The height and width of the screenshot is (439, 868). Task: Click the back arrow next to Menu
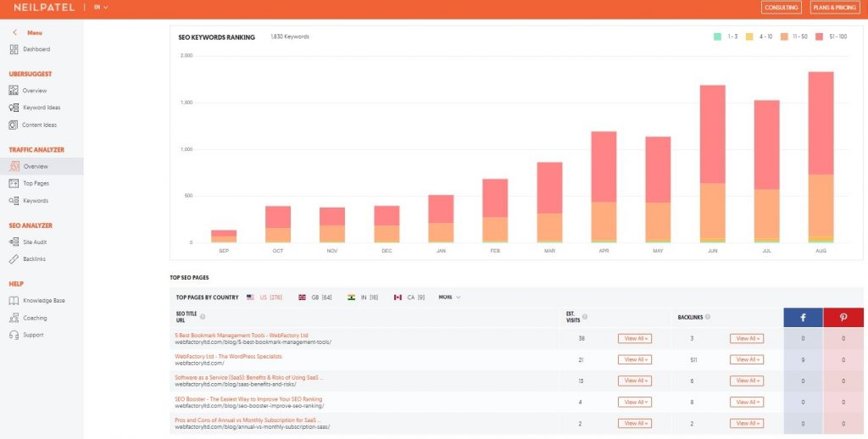coord(15,33)
